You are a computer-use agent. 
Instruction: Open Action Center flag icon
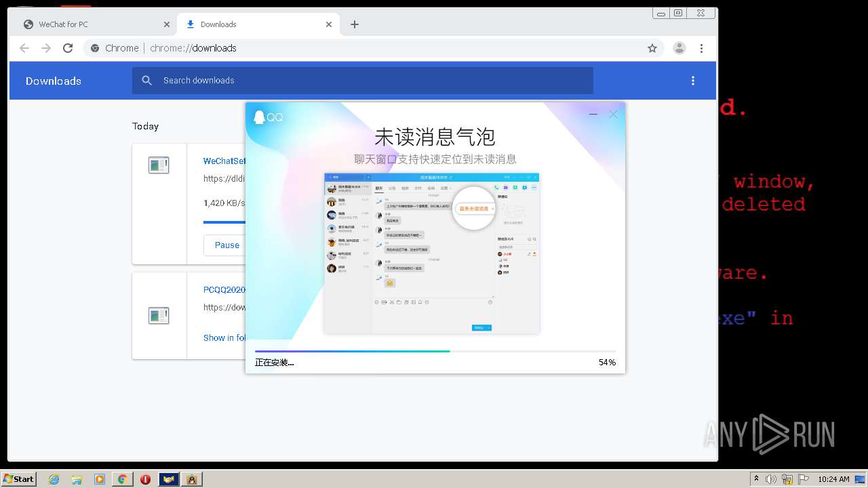[x=803, y=479]
